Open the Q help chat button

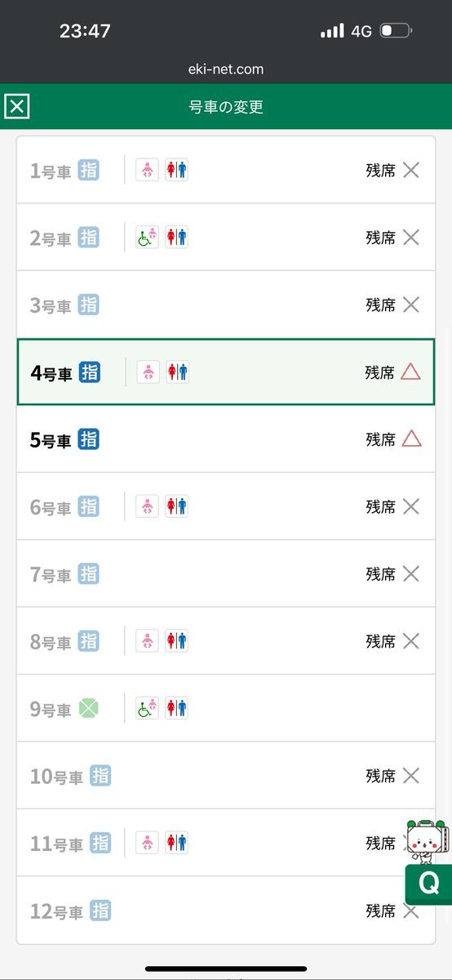pyautogui.click(x=428, y=884)
